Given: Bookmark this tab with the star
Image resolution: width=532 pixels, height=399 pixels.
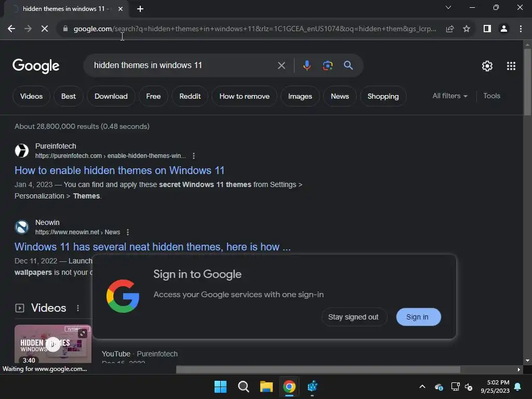Looking at the screenshot, I should (467, 29).
